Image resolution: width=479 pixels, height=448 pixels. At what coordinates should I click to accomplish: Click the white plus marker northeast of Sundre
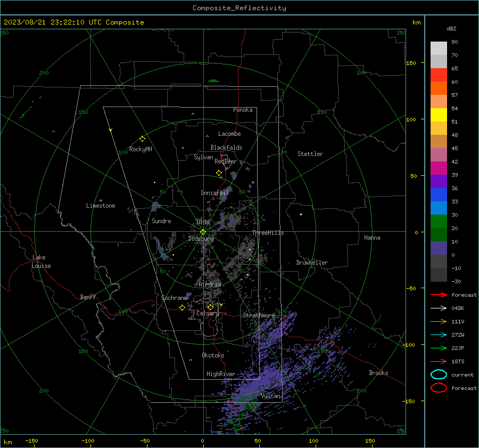coord(154,183)
